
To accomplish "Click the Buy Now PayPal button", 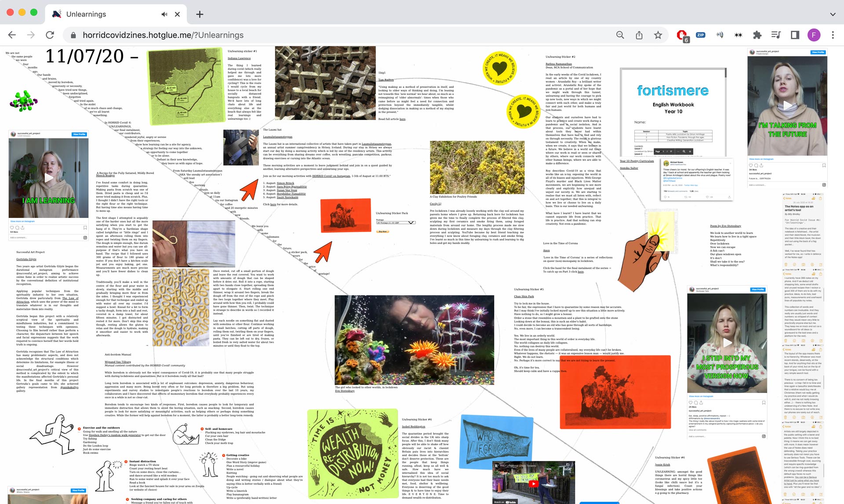I will coord(383,231).
